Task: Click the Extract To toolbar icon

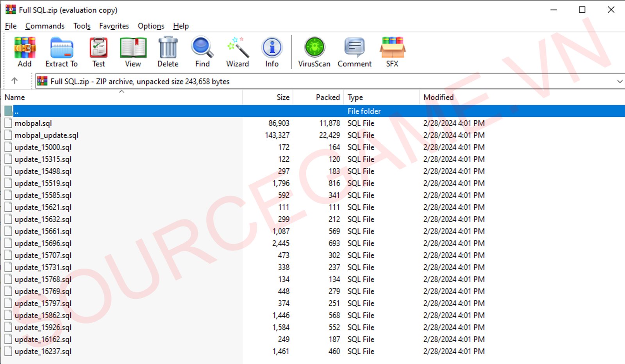Action: tap(61, 52)
